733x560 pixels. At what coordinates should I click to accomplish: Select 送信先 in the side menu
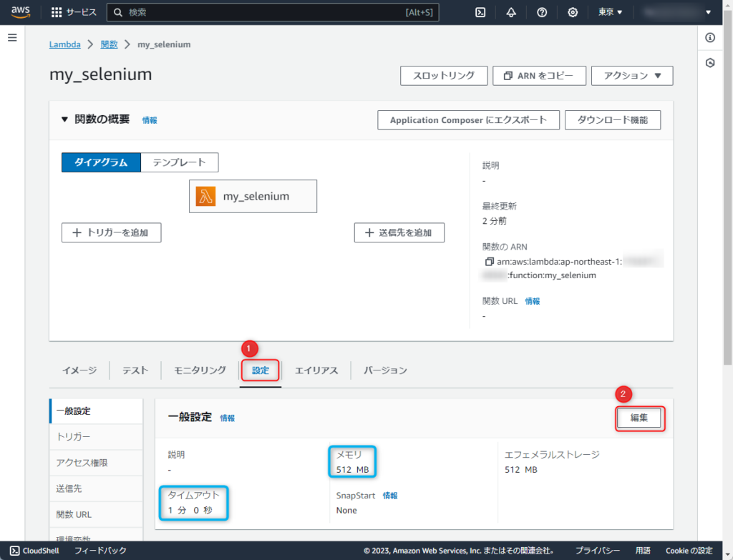(97, 488)
